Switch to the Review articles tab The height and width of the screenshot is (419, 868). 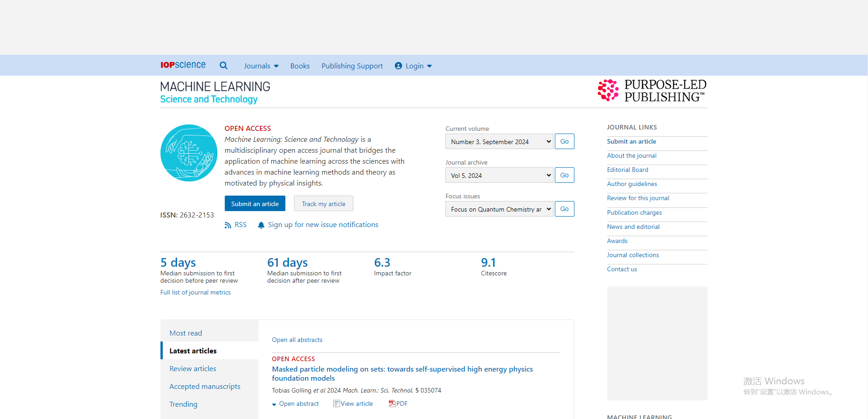coord(193,369)
